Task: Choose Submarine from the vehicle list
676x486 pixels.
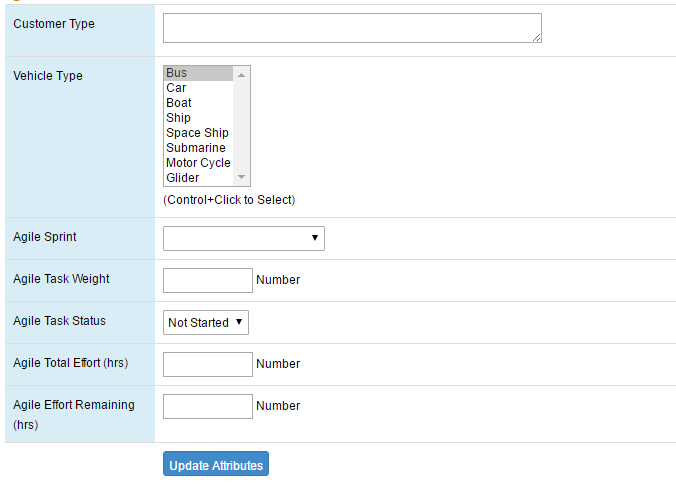Action: 198,148
